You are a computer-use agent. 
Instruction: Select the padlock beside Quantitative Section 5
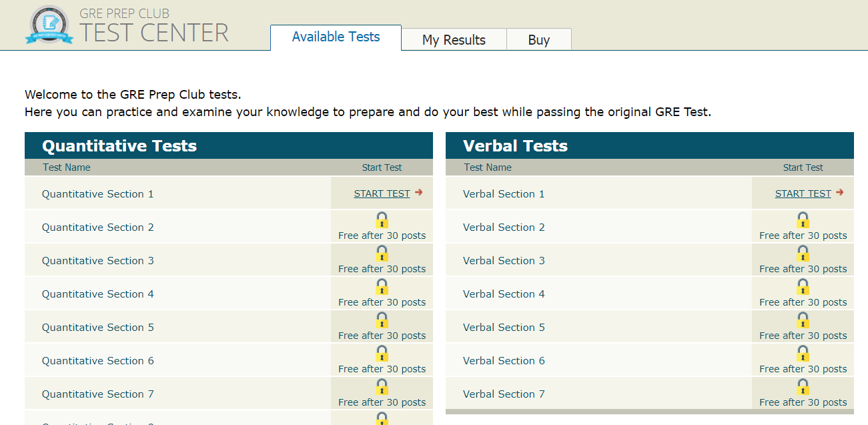click(382, 320)
